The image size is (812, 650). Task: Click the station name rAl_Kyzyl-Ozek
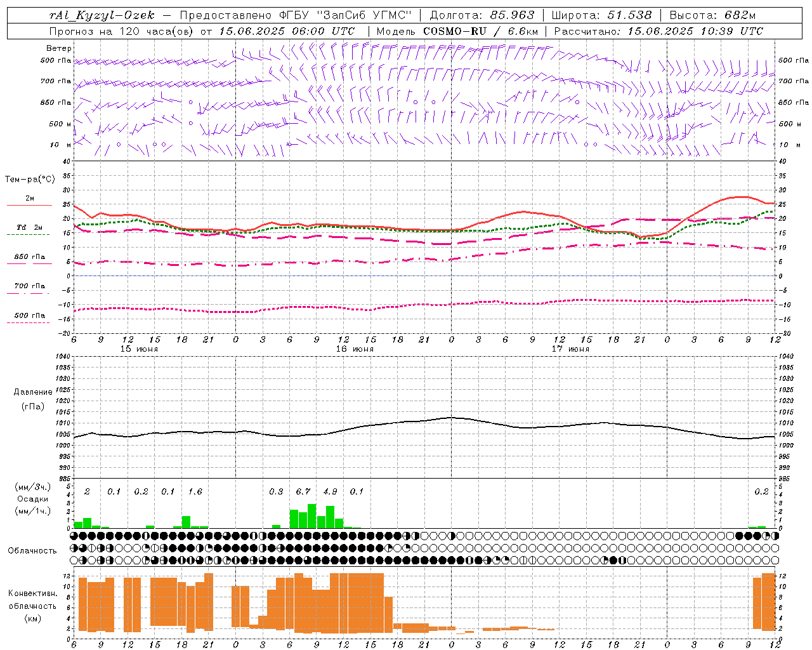point(101,15)
